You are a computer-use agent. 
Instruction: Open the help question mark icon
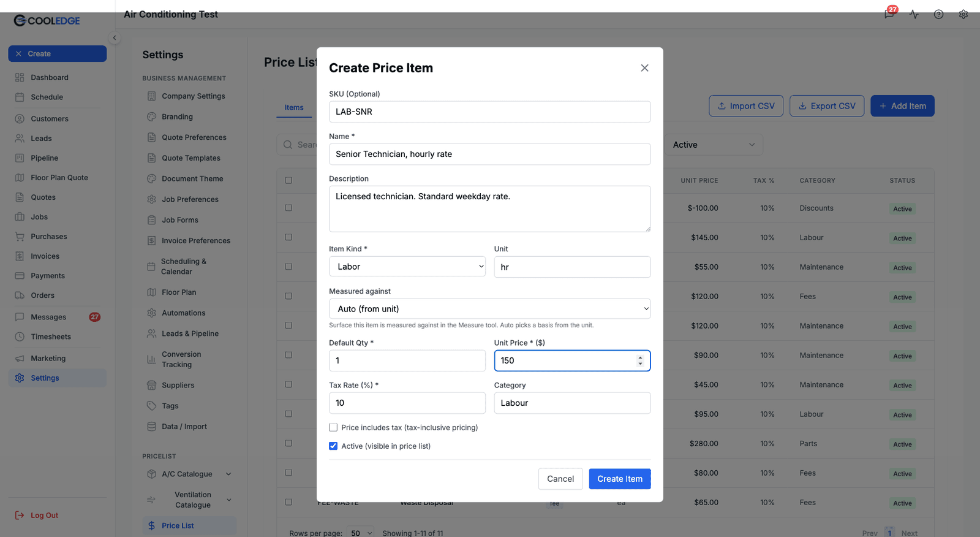click(x=938, y=14)
